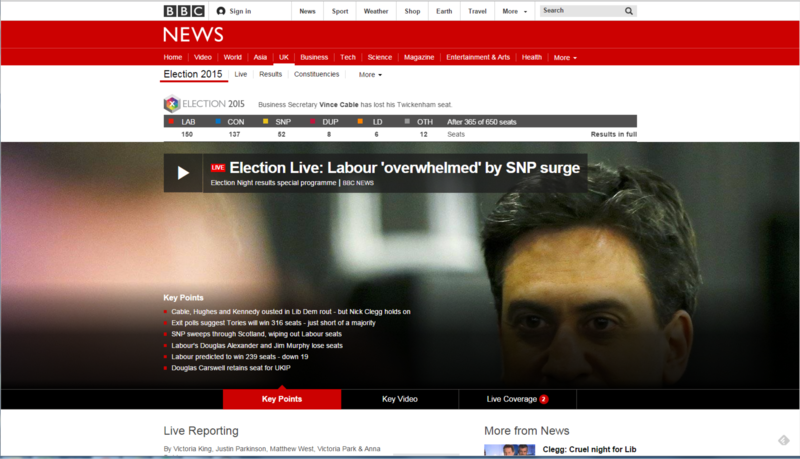Click the Election 2015 hexagon logo

point(172,104)
